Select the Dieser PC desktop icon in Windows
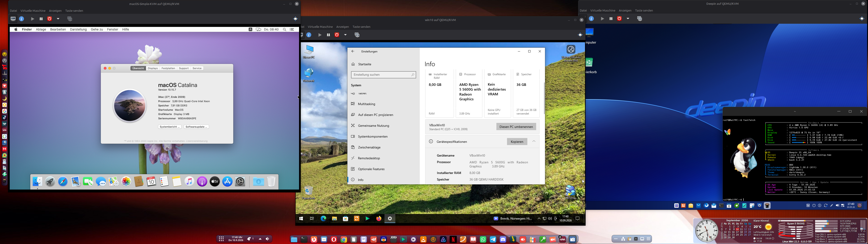Viewport: 868px width, 244px height. tap(309, 52)
